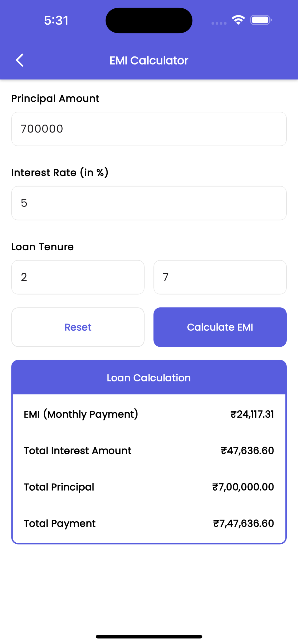Tap the EMI (Monthly Payment) row label
Viewport: 298px width, 644px height.
click(81, 414)
